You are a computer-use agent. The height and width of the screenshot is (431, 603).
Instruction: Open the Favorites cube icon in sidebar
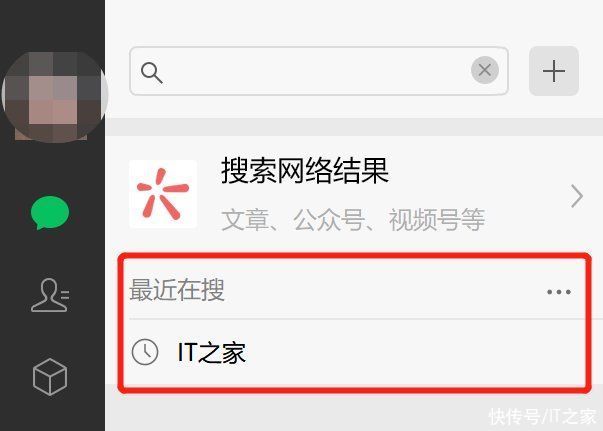(x=50, y=377)
